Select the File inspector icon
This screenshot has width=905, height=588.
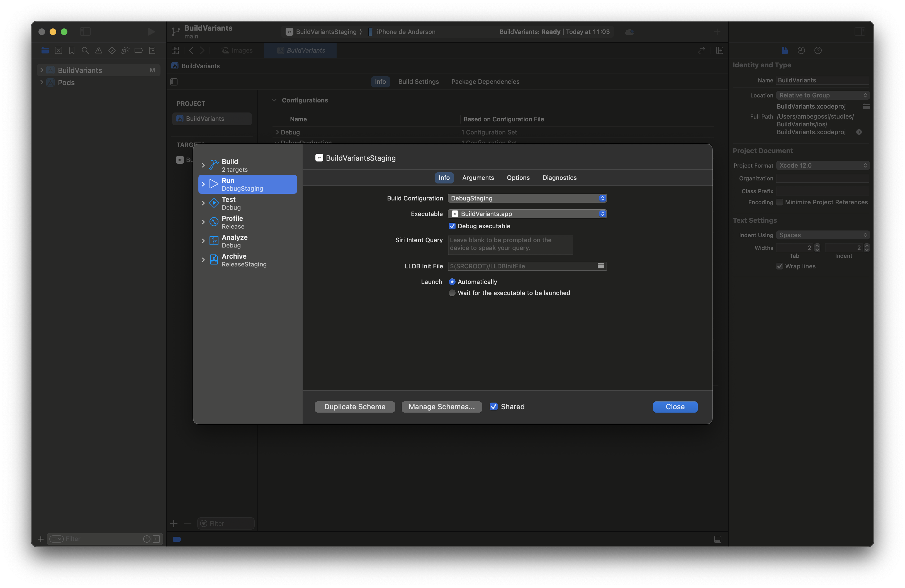pyautogui.click(x=784, y=50)
